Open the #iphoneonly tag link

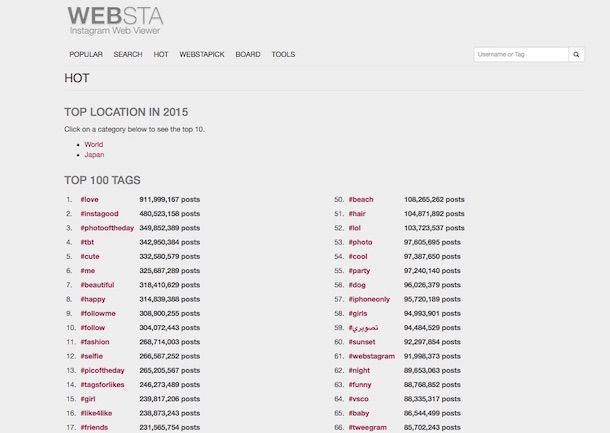(x=369, y=300)
